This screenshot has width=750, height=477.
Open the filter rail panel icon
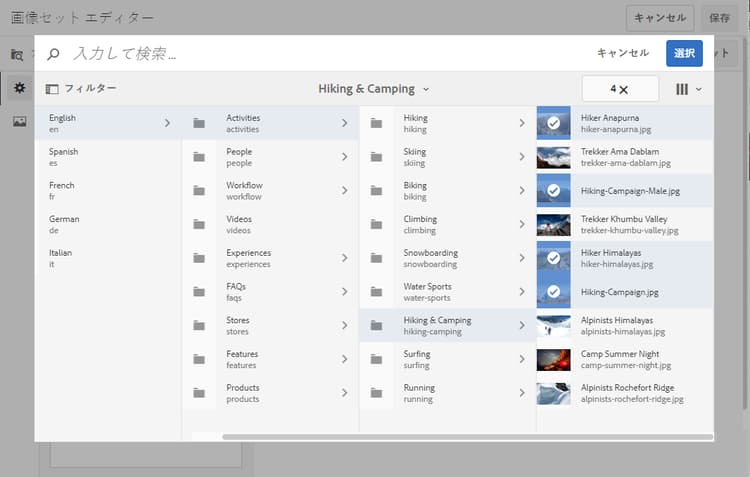52,89
